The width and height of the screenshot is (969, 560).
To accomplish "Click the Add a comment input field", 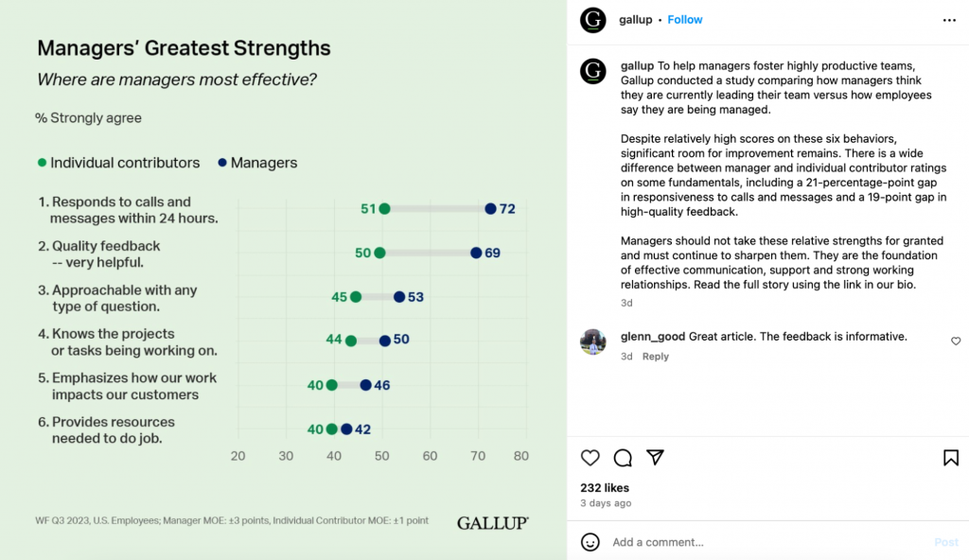I will [x=710, y=541].
